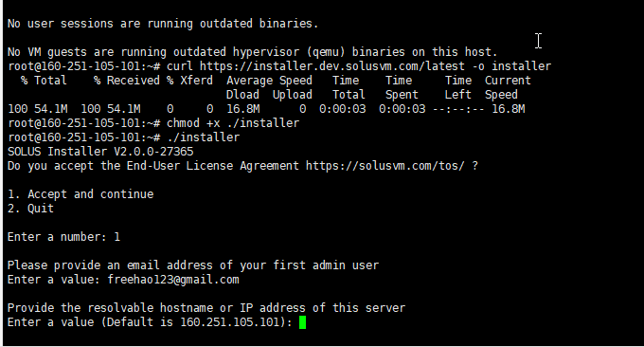Click 'Please provide an email address' prompt
The image size is (644, 347).
[193, 265]
